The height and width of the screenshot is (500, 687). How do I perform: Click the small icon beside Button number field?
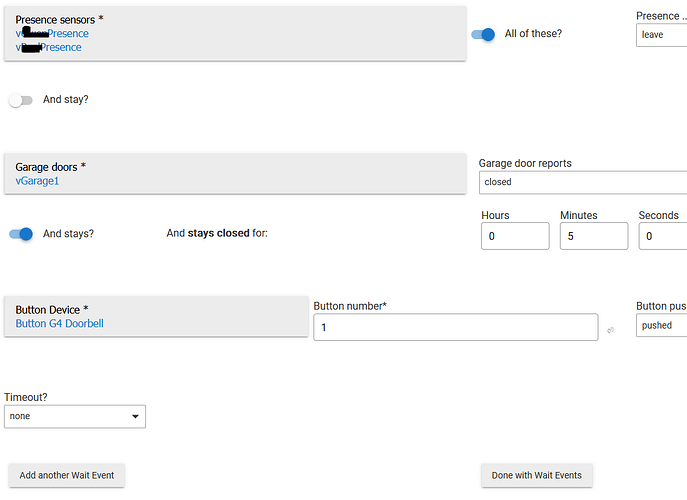(610, 329)
